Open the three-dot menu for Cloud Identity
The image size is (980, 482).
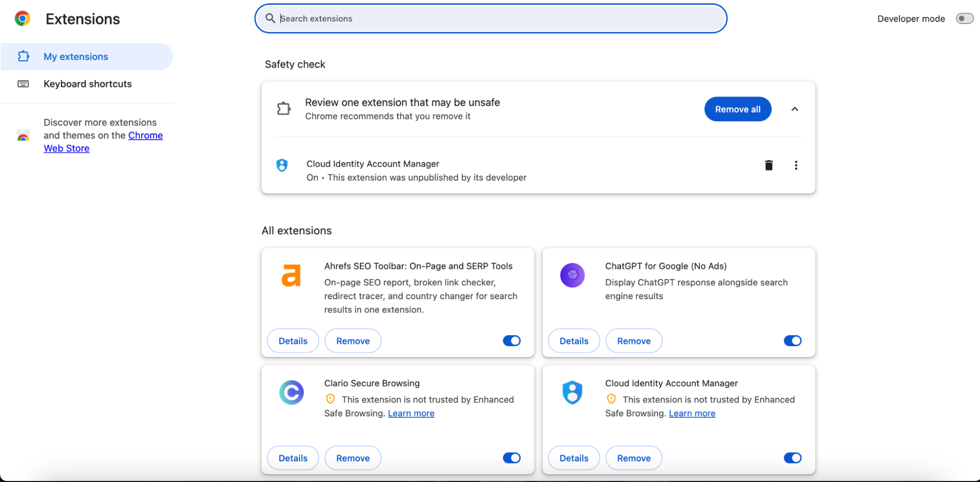796,165
